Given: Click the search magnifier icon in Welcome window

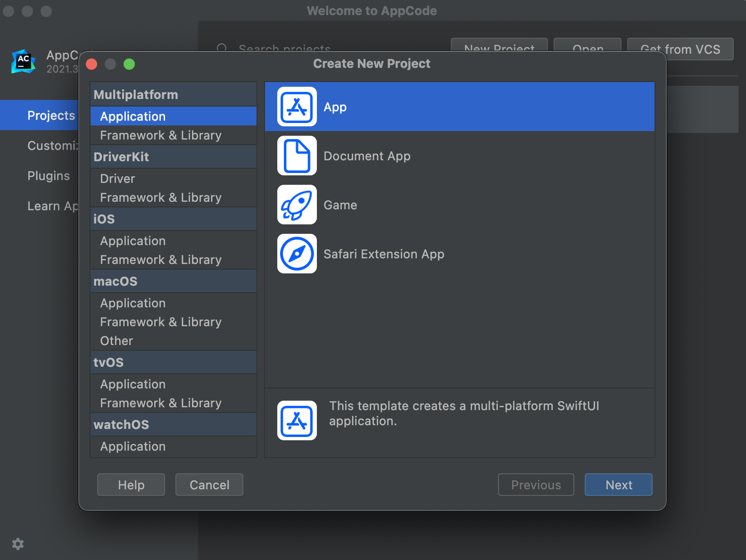Looking at the screenshot, I should click(222, 49).
